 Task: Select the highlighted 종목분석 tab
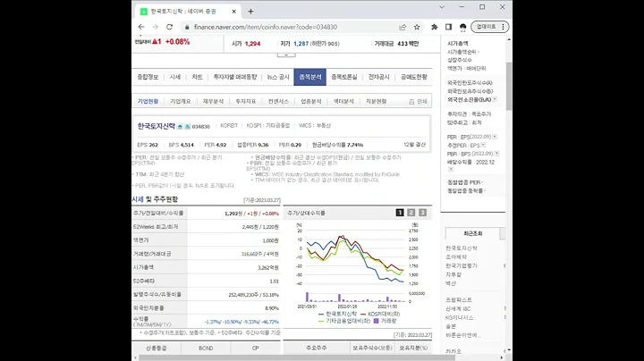pyautogui.click(x=310, y=77)
